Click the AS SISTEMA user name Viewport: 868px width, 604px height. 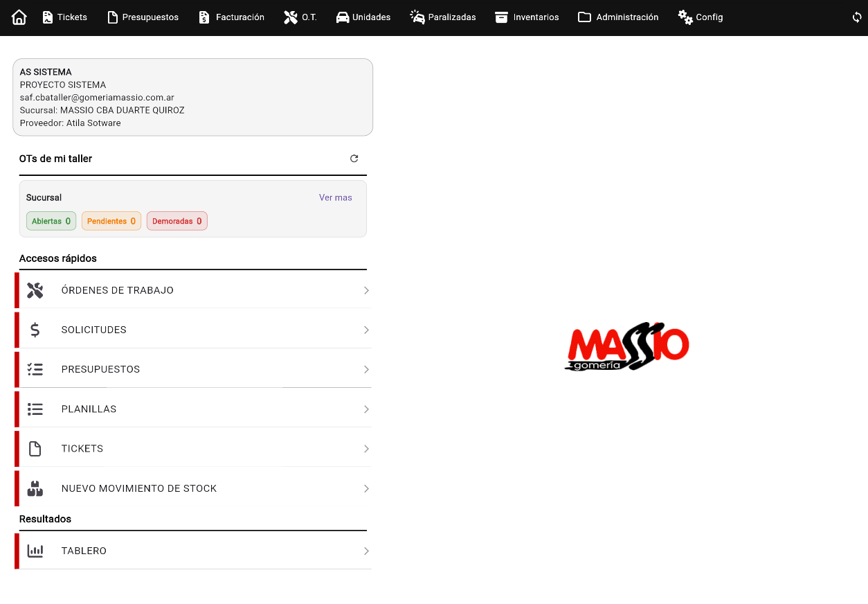pyautogui.click(x=46, y=72)
